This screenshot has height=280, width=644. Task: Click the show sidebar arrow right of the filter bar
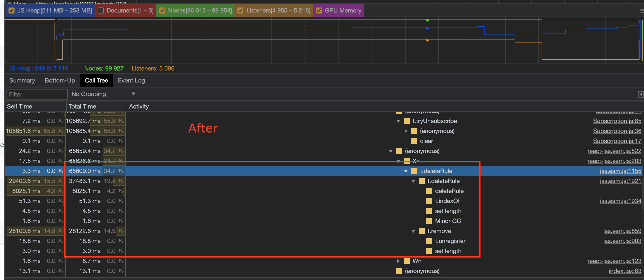641,94
